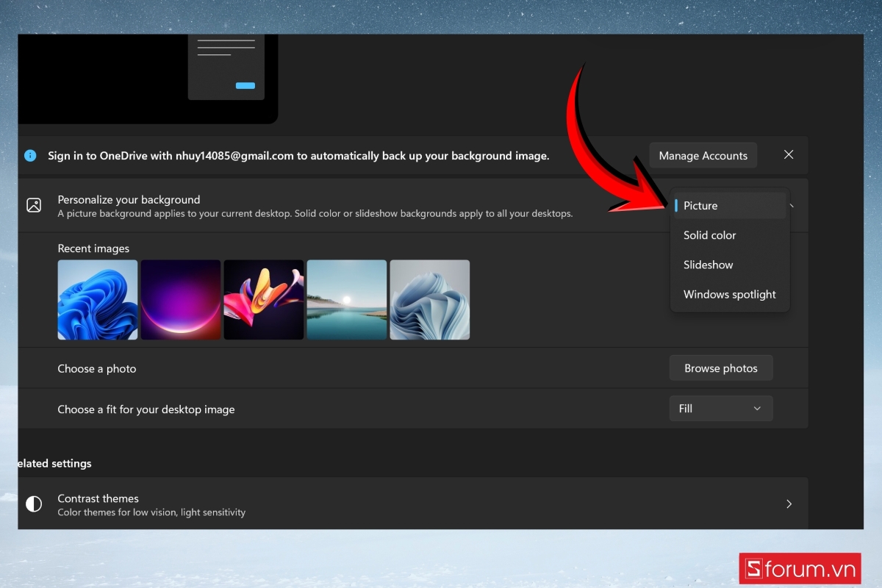The image size is (882, 588).
Task: Open the Fill fit-mode dropdown
Action: pyautogui.click(x=720, y=408)
